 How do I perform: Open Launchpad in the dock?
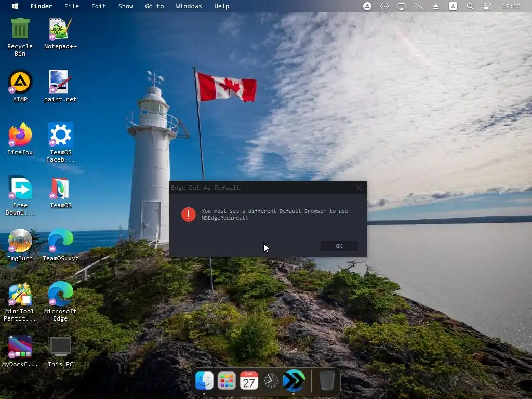[227, 381]
